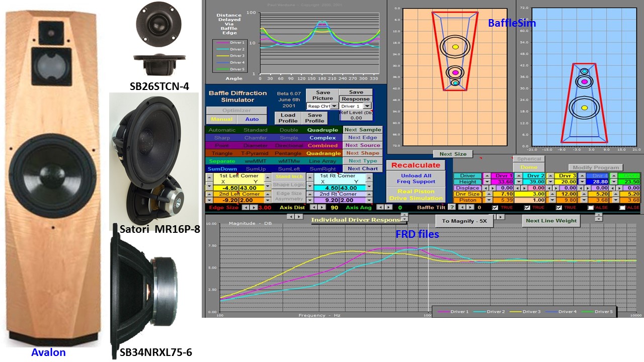Uncheck the Drvr 2 TRUE checkbox
The width and height of the screenshot is (644, 362).
[x=527, y=207]
